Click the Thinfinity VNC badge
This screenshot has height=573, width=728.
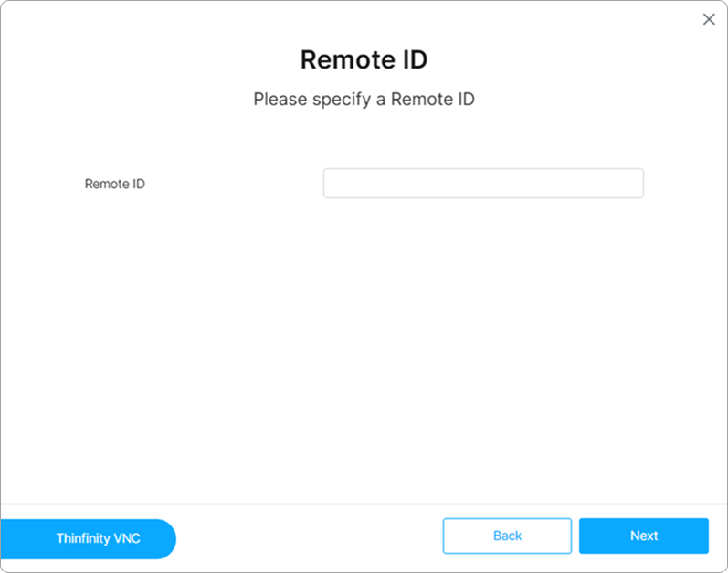coord(89,538)
